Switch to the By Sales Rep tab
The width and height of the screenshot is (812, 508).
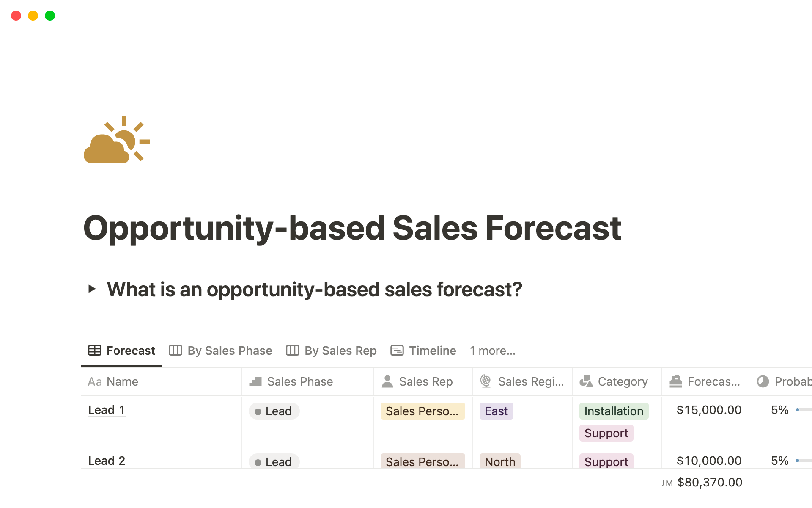pos(332,351)
